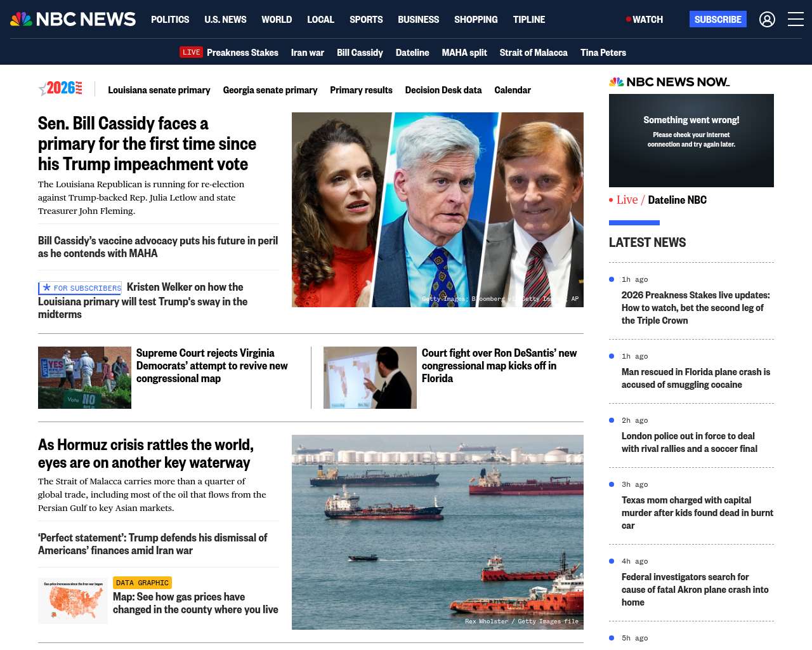Click the Subscribe button
Viewport: 812px width, 650px height.
717,19
